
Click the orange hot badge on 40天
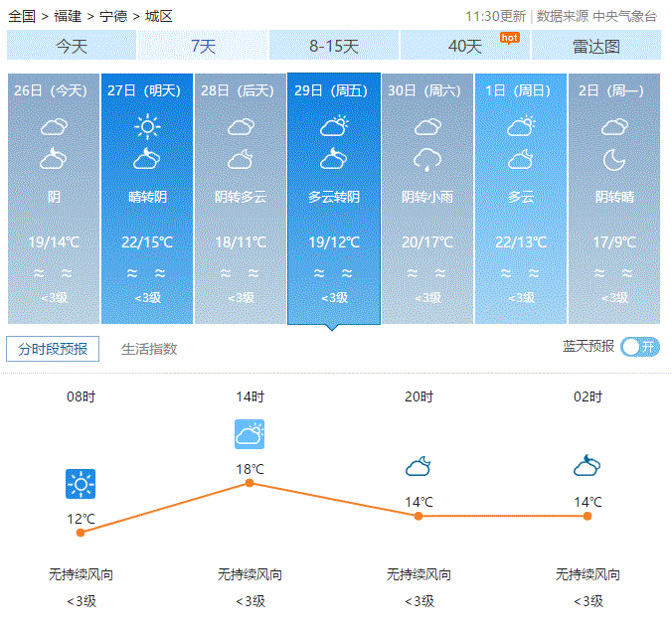pos(510,38)
